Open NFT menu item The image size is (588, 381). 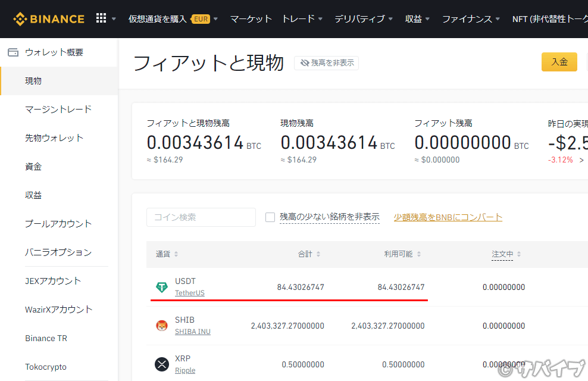point(550,18)
